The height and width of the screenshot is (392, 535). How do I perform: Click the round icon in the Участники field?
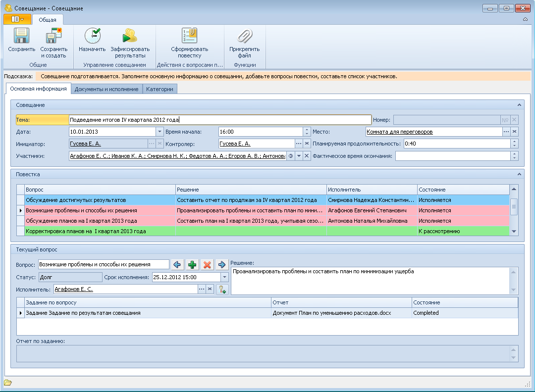(291, 156)
